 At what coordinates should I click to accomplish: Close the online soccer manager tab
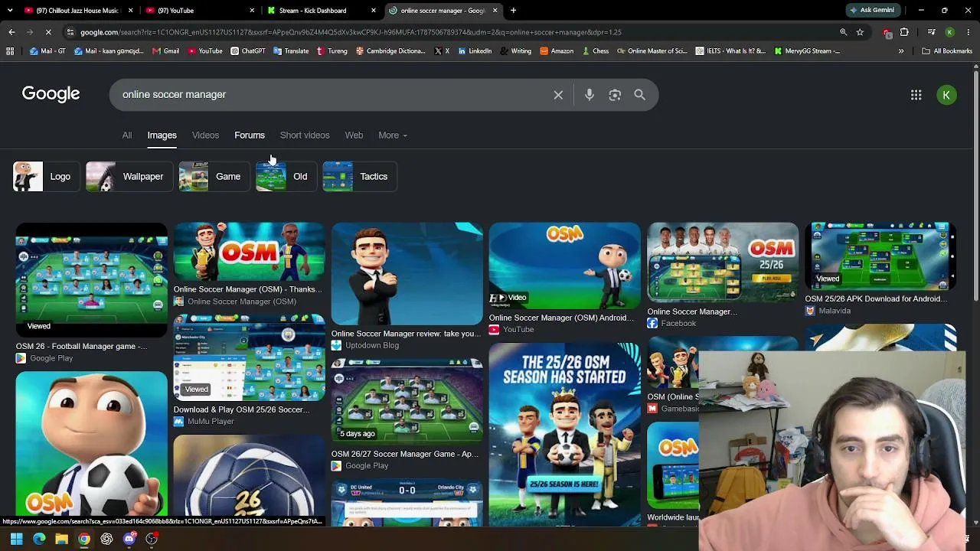click(x=495, y=11)
